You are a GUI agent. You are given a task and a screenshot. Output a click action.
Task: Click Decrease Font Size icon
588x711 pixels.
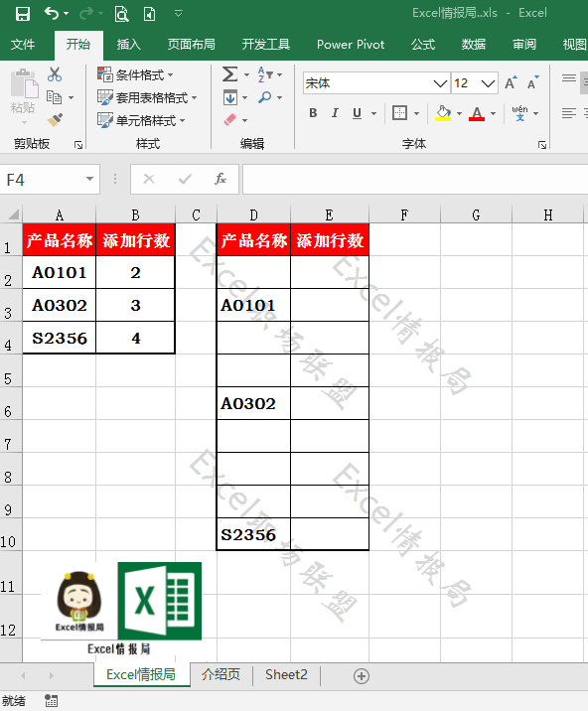pos(532,83)
